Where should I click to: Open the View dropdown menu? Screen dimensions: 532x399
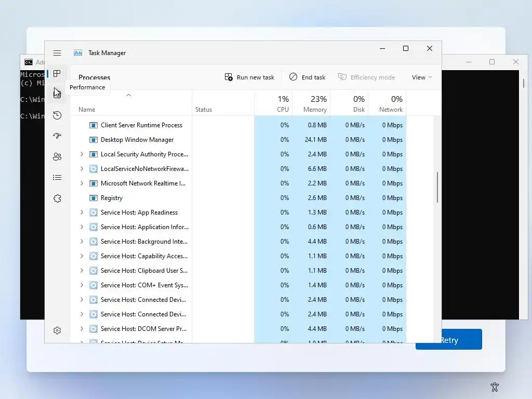422,77
